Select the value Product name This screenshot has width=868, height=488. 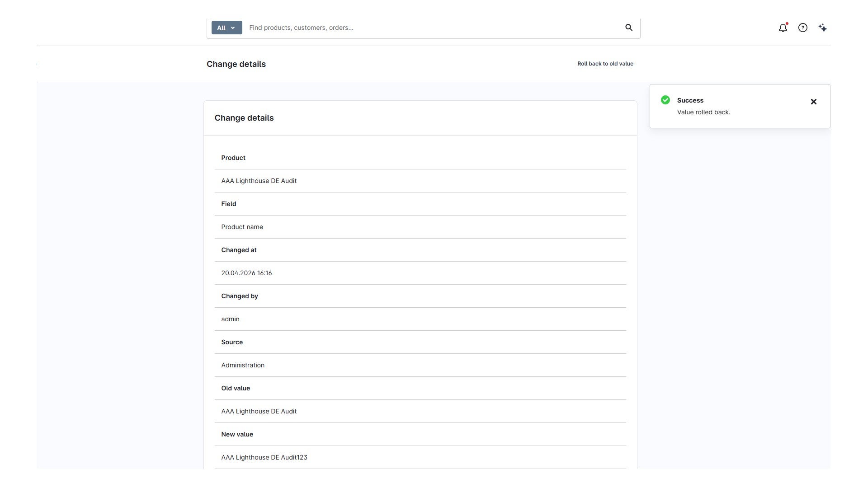(x=242, y=227)
